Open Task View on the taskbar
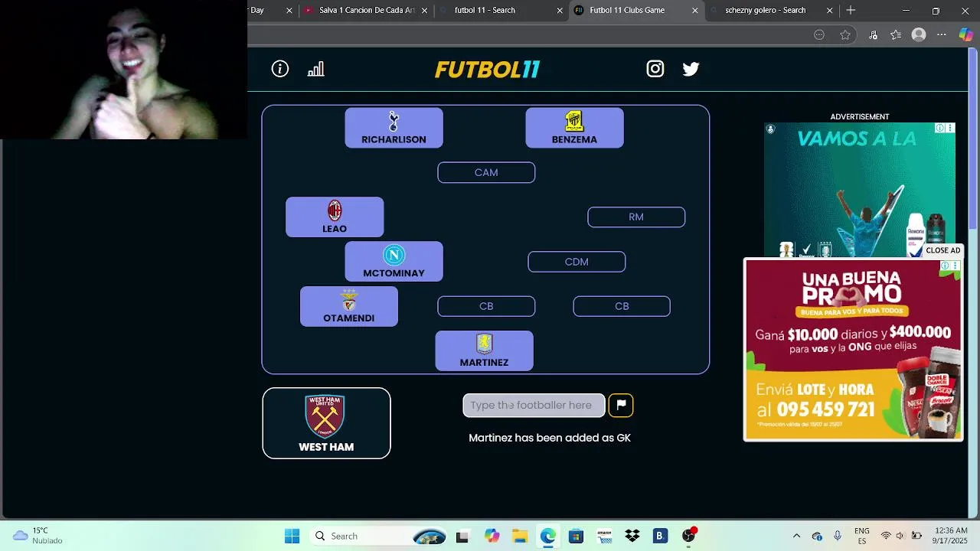 pos(462,536)
